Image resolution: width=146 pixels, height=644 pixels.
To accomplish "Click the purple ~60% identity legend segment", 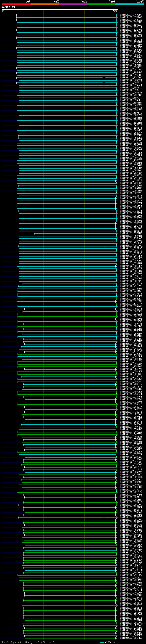I will pyautogui.click(x=73, y=4).
